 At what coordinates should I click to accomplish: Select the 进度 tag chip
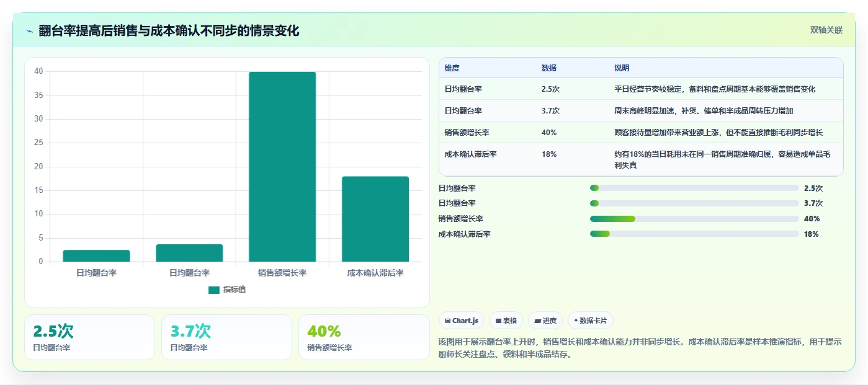tap(545, 321)
